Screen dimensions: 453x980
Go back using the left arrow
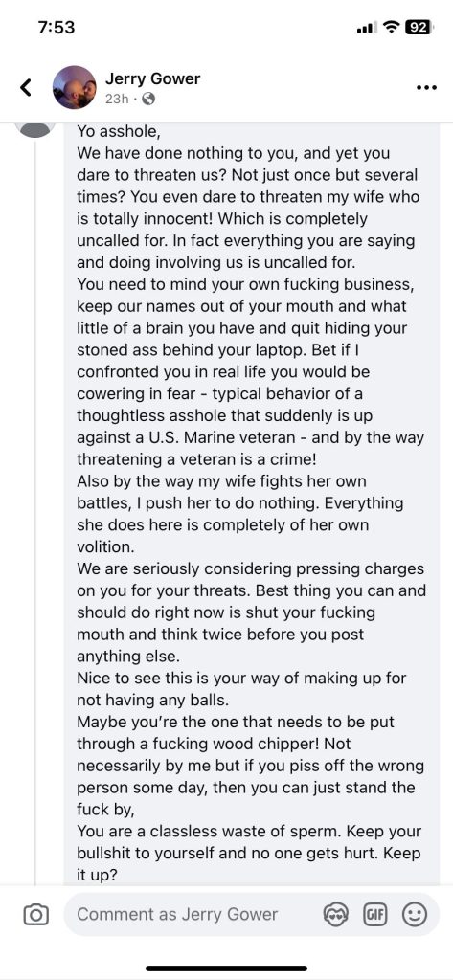[26, 87]
